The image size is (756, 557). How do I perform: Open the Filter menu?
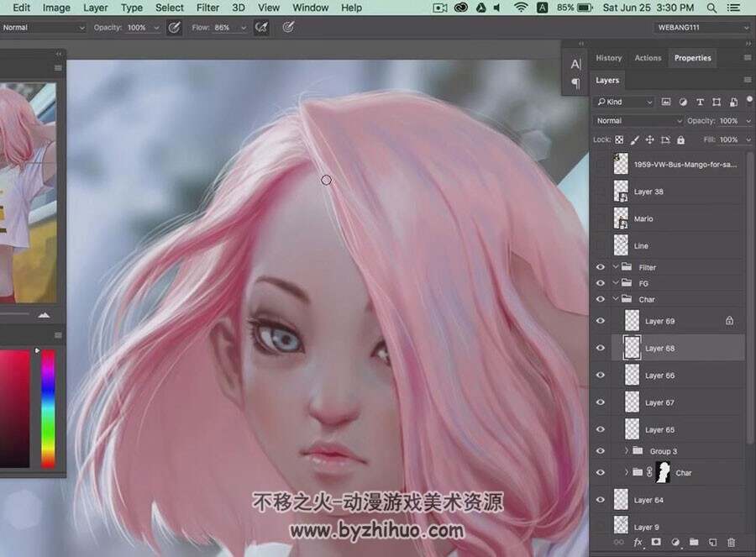(x=207, y=8)
